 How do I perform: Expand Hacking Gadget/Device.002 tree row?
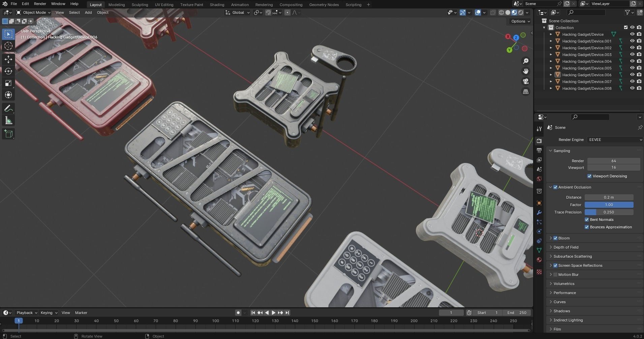(x=551, y=48)
